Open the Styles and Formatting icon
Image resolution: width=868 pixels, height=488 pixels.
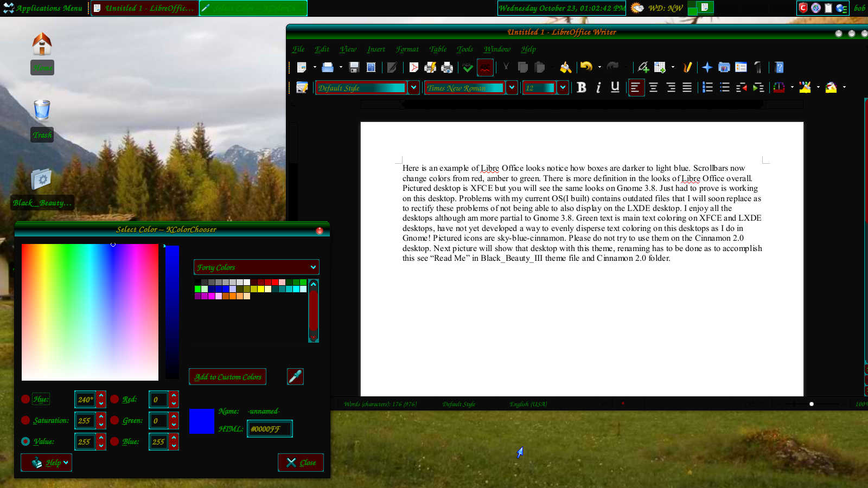(302, 87)
